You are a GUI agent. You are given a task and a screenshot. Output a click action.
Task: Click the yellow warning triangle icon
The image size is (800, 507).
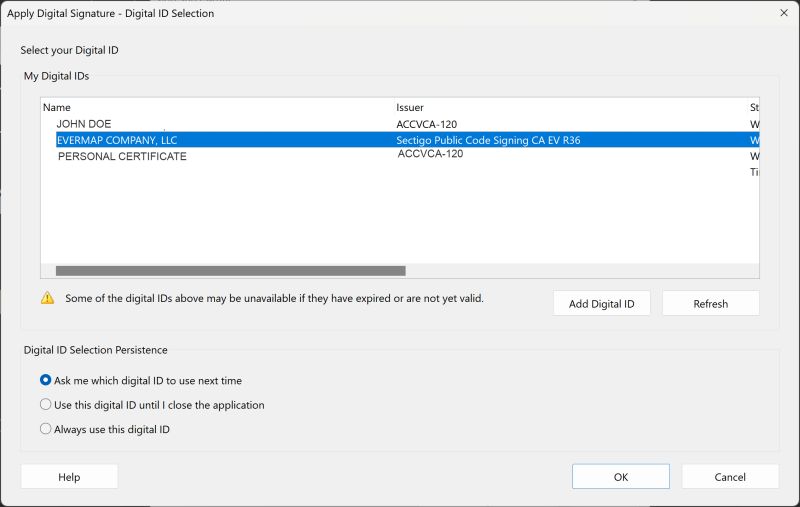click(47, 298)
